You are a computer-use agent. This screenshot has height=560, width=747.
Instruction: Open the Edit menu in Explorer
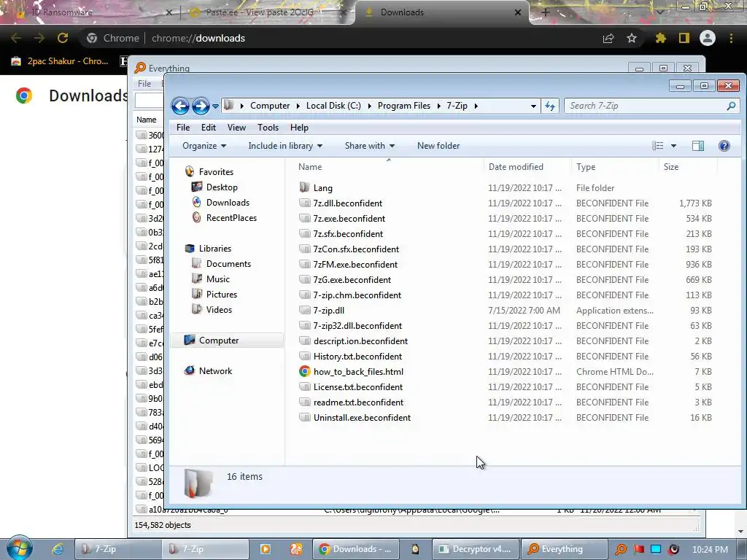coord(208,128)
